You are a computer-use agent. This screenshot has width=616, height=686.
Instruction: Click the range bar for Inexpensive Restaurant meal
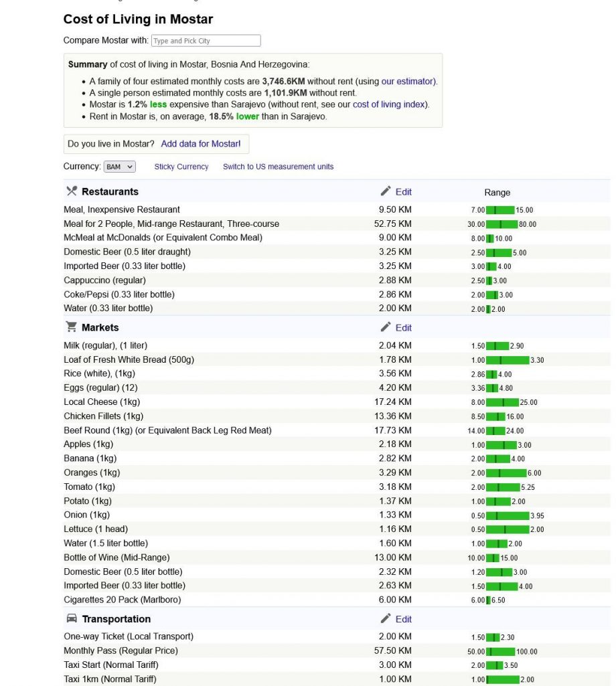(x=500, y=210)
